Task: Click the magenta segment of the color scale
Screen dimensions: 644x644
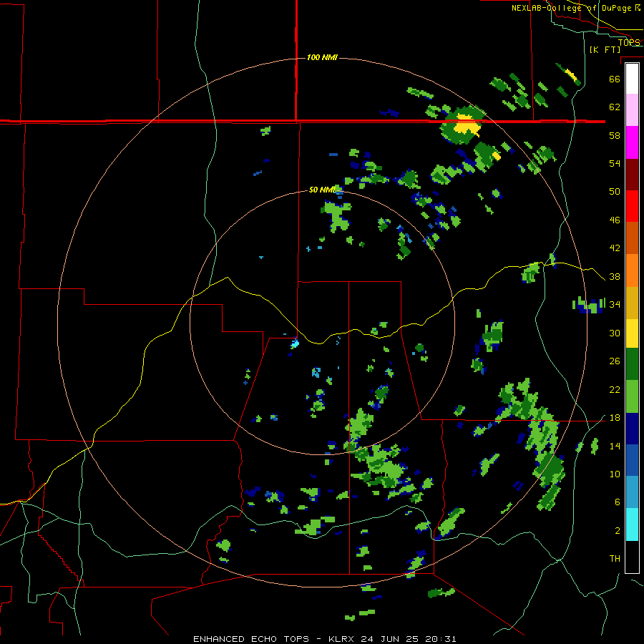Action: (x=632, y=142)
